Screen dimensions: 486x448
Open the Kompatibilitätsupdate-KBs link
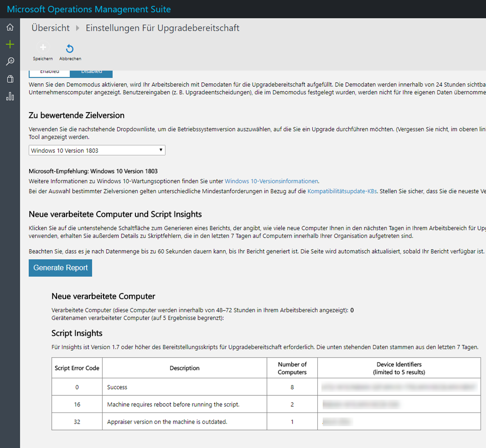tap(342, 191)
